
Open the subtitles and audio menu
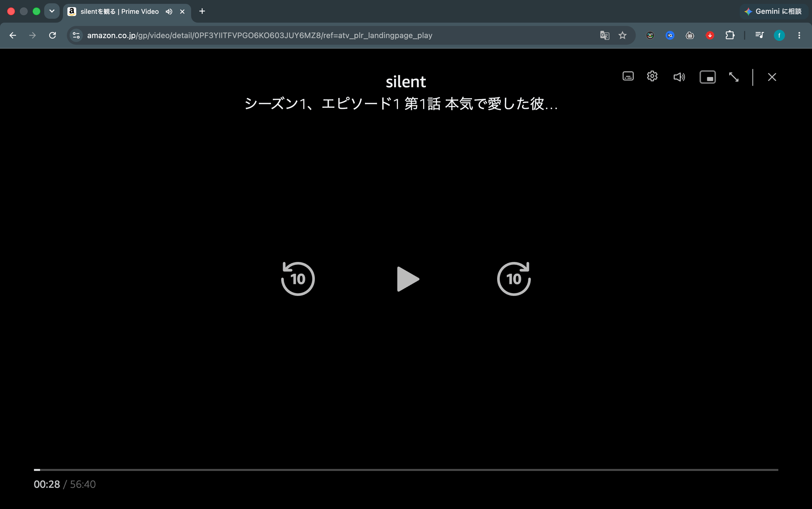(628, 76)
